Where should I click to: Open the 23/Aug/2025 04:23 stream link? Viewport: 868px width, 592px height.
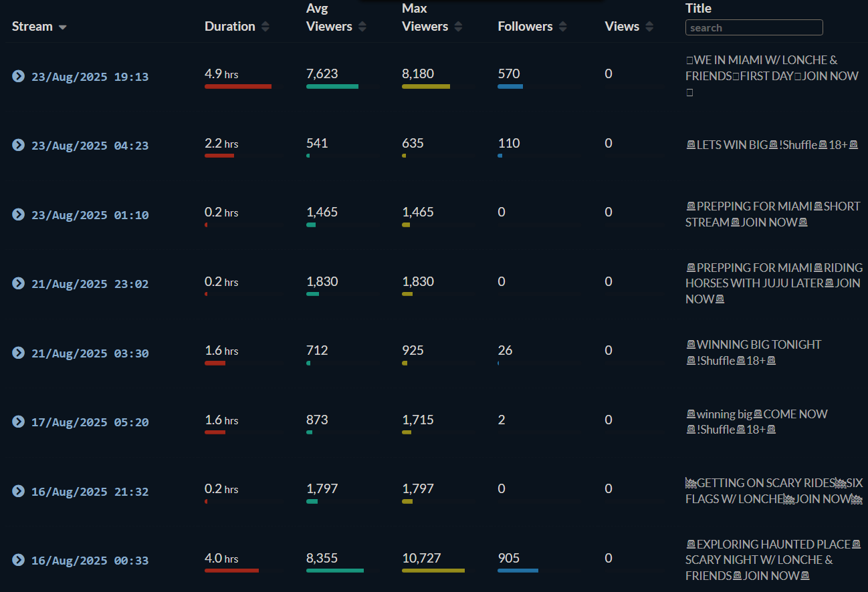click(x=90, y=146)
